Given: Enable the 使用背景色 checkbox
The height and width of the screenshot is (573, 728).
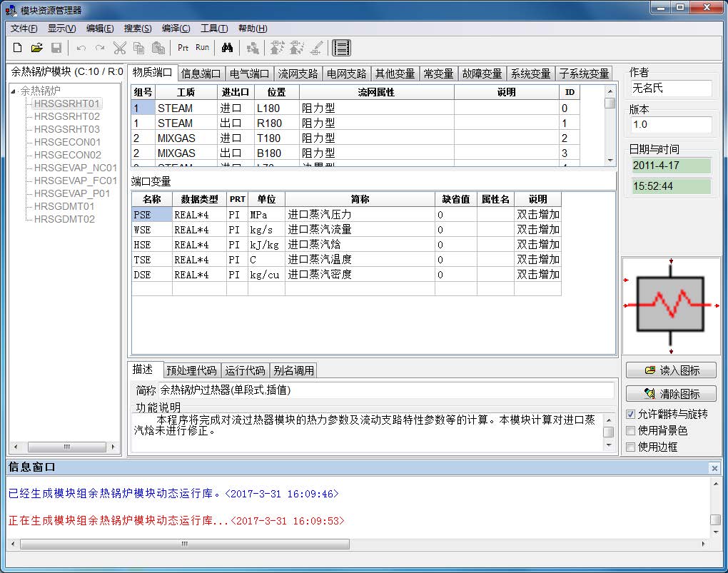Looking at the screenshot, I should [x=630, y=431].
